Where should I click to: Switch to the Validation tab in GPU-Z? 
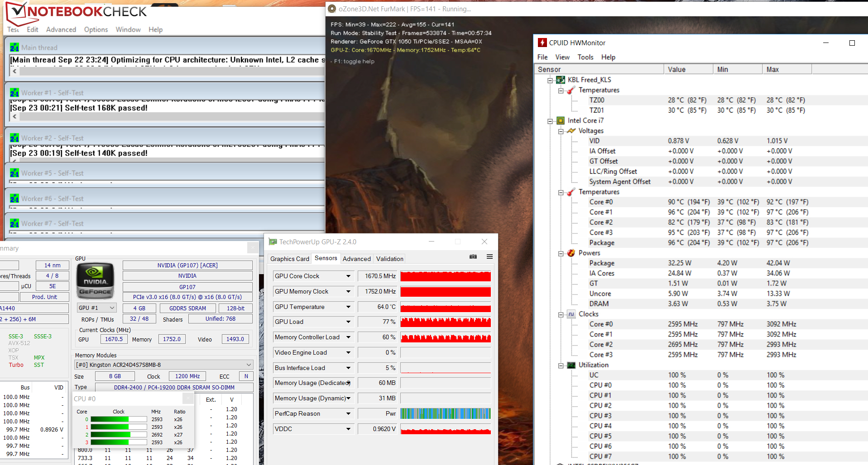pyautogui.click(x=390, y=259)
